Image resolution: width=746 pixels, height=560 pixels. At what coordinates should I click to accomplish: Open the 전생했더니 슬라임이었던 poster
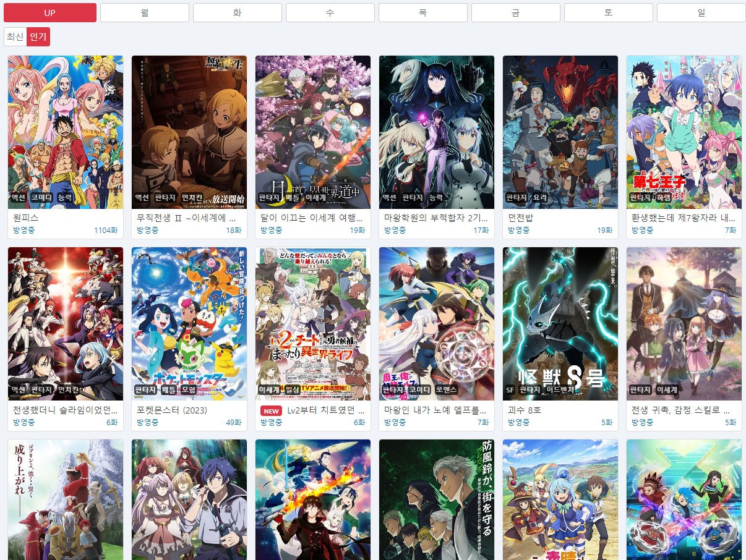pos(66,324)
